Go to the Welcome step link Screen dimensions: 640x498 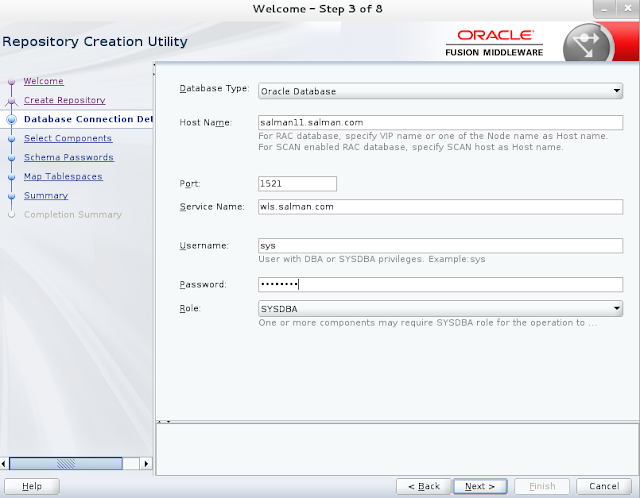[43, 81]
